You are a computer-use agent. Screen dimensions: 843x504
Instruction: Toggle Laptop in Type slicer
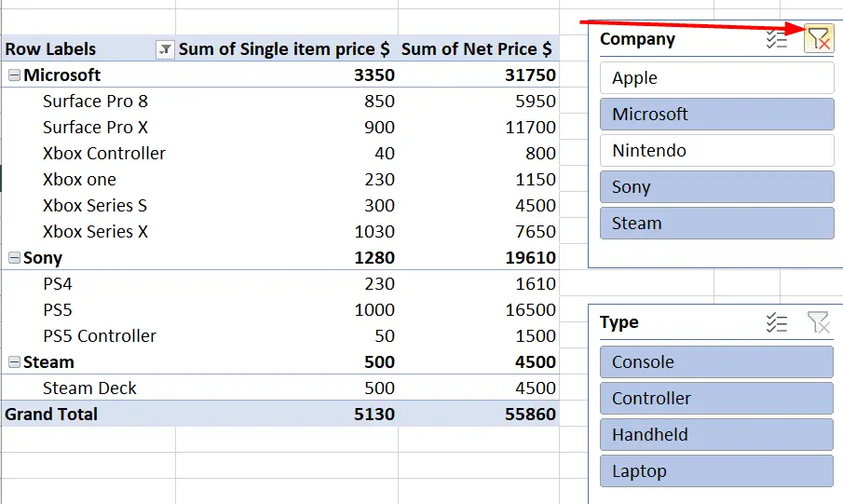[x=716, y=471]
